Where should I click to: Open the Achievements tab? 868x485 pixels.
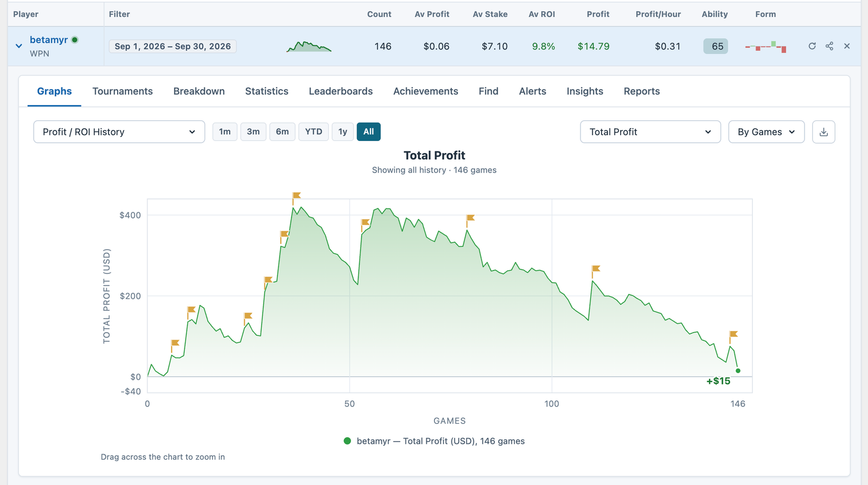(x=426, y=91)
